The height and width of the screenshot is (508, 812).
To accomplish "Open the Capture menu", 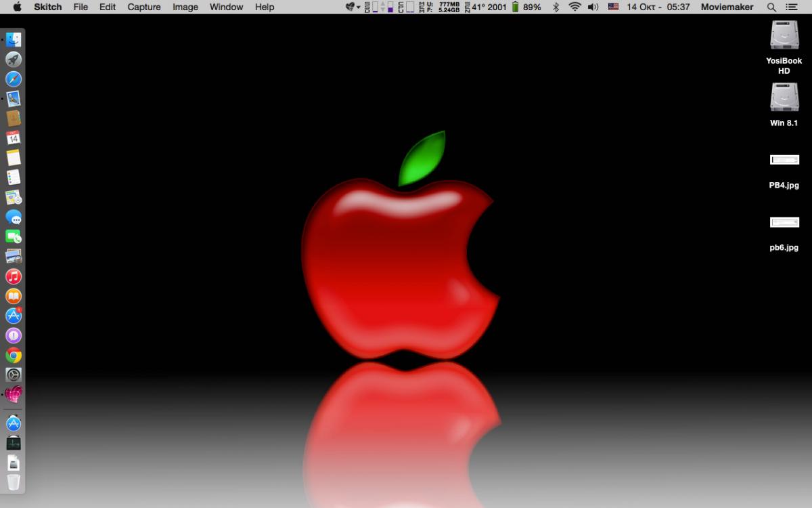I will (144, 7).
